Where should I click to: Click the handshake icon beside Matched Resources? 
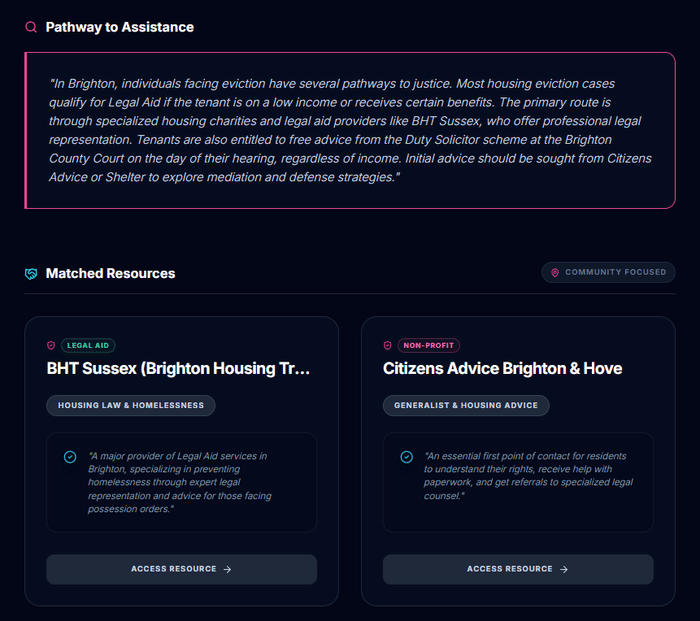click(31, 273)
